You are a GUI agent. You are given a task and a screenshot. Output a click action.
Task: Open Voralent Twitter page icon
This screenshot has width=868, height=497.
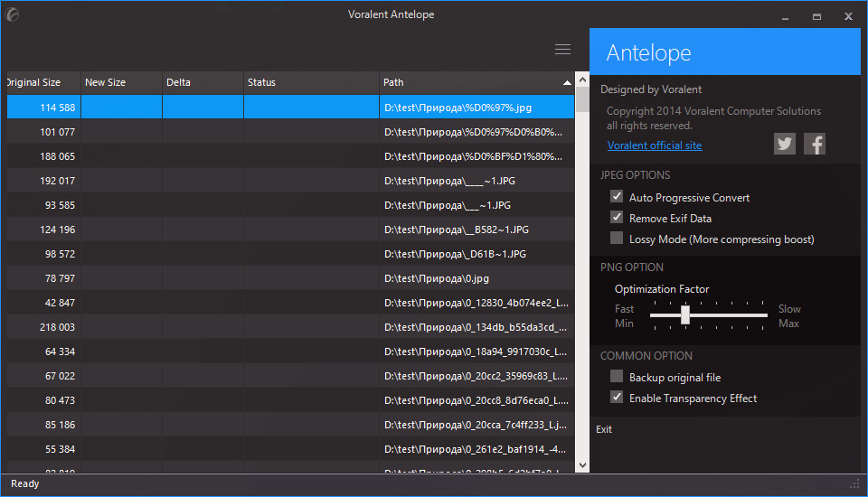pyautogui.click(x=785, y=144)
